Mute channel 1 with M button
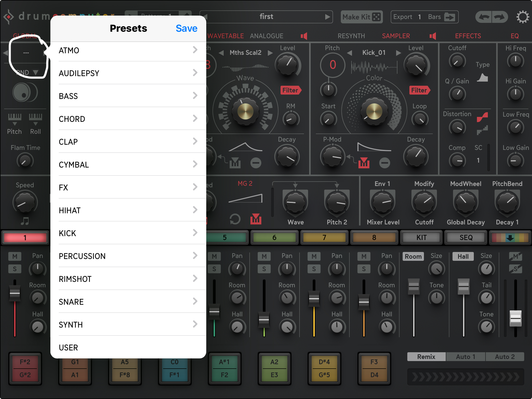This screenshot has height=399, width=532. tap(15, 256)
